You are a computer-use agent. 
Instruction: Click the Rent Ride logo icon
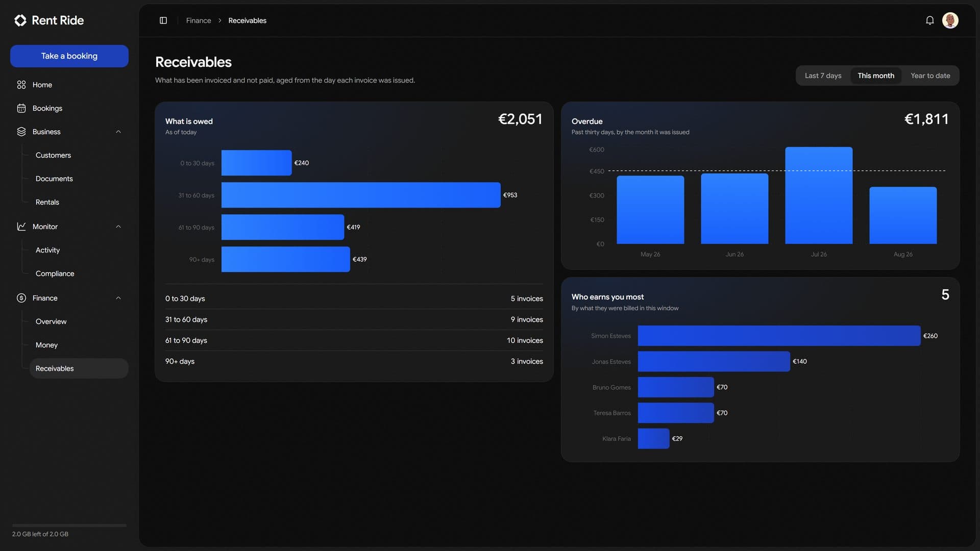point(20,20)
